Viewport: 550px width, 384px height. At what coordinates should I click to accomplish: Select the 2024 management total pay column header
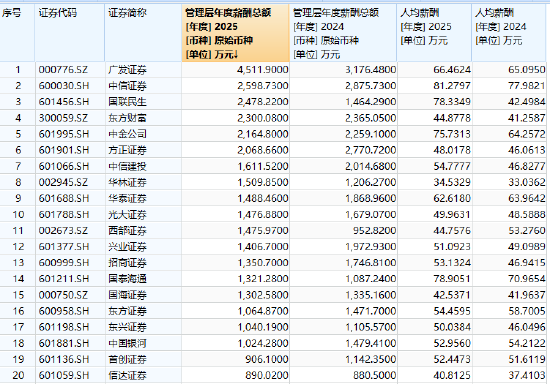coord(343,33)
